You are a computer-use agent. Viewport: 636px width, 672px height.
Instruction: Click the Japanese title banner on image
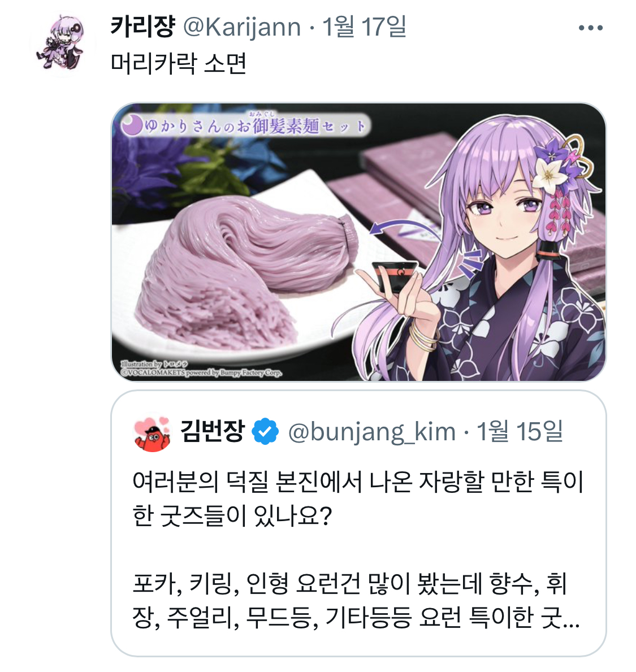pyautogui.click(x=245, y=125)
